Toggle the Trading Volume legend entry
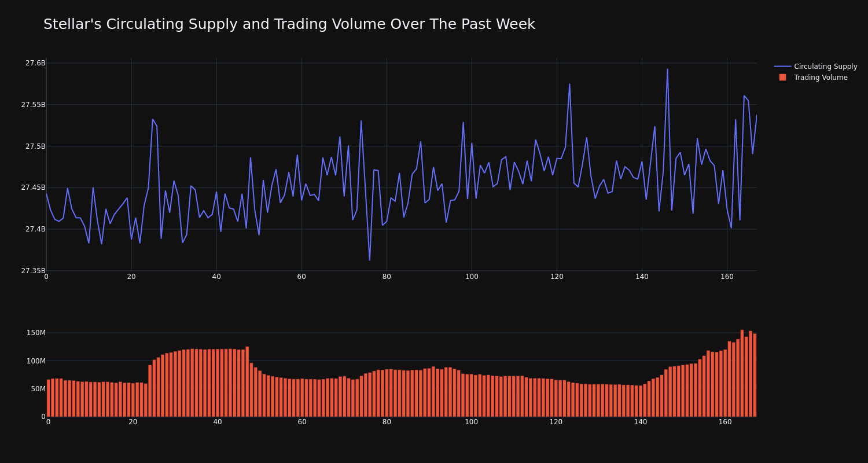 click(813, 78)
